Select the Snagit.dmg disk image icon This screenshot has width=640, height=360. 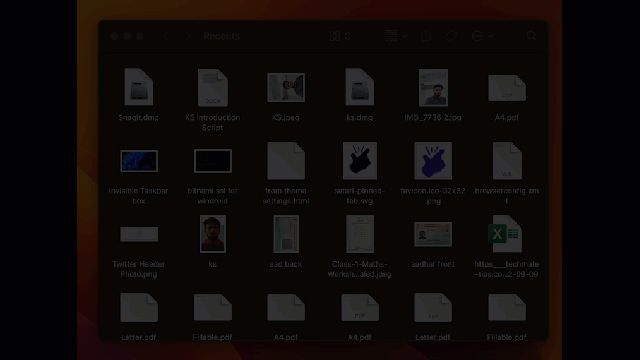[139, 87]
